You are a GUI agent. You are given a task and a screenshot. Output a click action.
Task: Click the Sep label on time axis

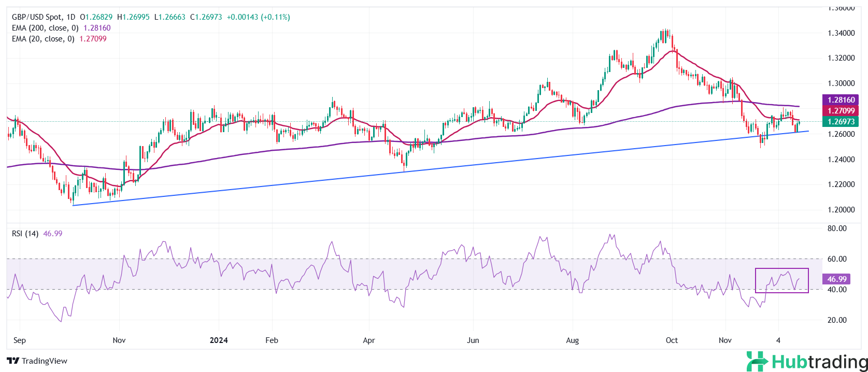(x=20, y=340)
